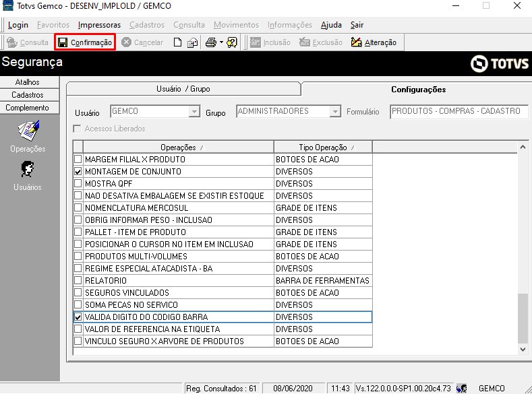This screenshot has width=532, height=394.
Task: Click the Alteração toolbar button
Action: pos(374,42)
